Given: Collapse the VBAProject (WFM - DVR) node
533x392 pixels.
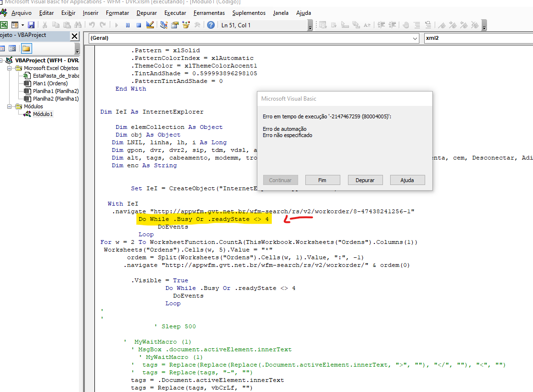Looking at the screenshot, I should pos(1,60).
